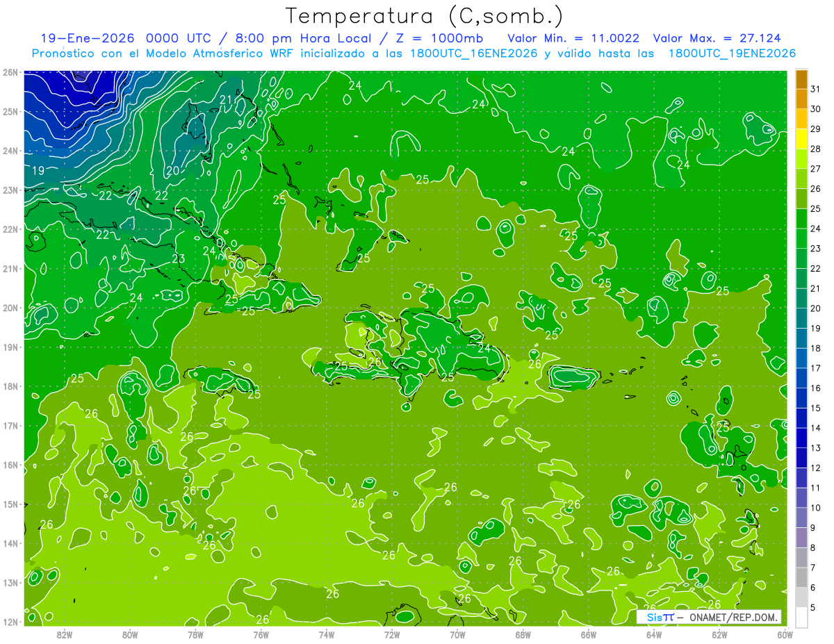Click the legend swatch between 21 and 22
The height and width of the screenshot is (644, 834).
801,279
